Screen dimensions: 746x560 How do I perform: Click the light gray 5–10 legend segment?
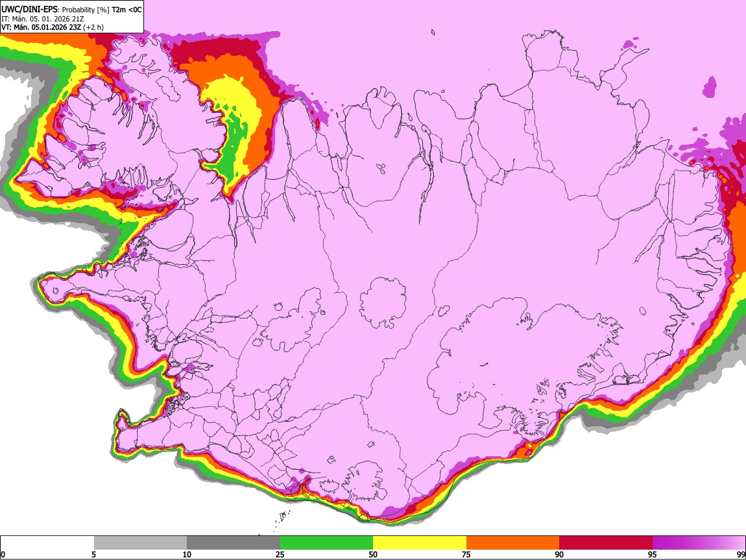[140, 543]
